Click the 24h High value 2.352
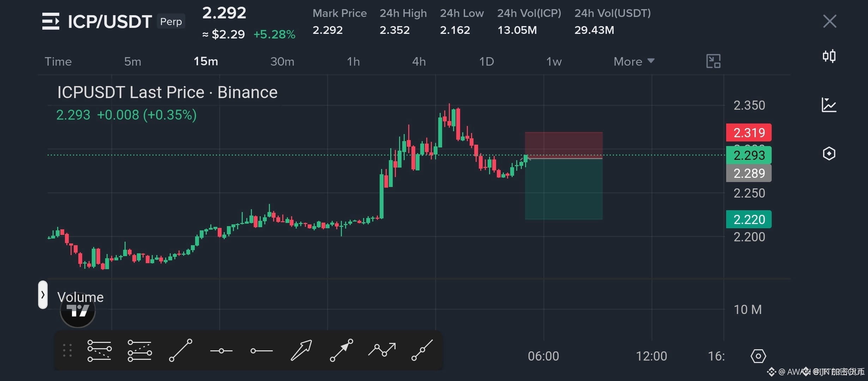This screenshot has width=868, height=381. pyautogui.click(x=394, y=30)
